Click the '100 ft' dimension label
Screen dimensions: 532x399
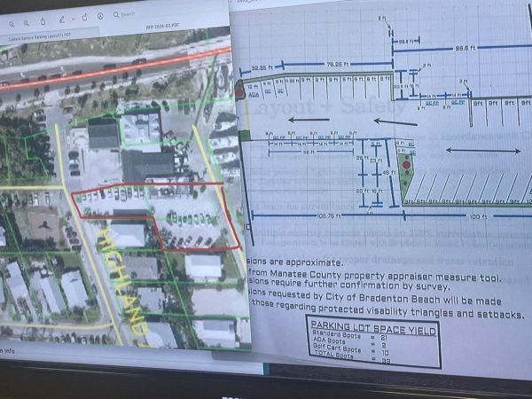pyautogui.click(x=479, y=216)
